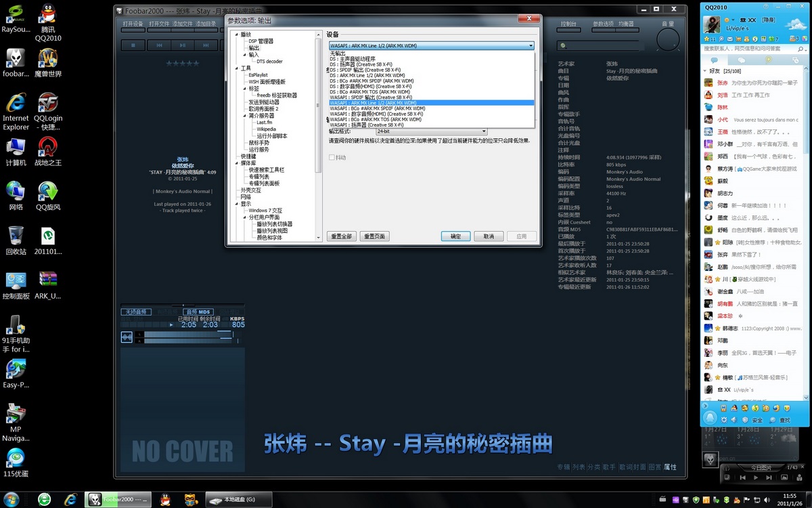This screenshot has width=812, height=508.
Task: Open the 115优蛋 desktop shortcut
Action: [x=16, y=464]
